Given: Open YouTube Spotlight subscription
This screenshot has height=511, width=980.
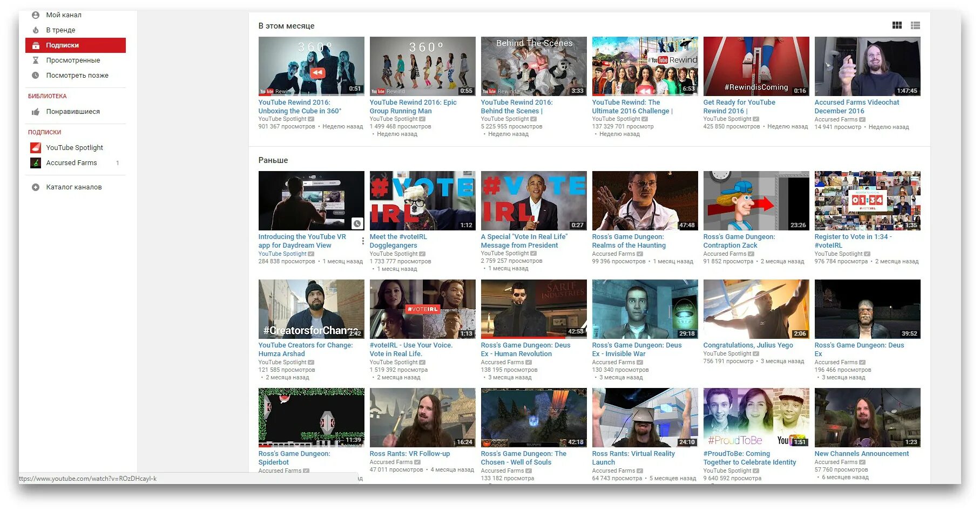Looking at the screenshot, I should point(75,147).
